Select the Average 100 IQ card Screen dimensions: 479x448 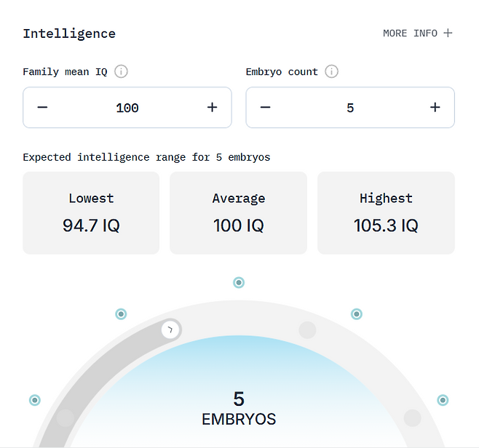click(x=238, y=212)
